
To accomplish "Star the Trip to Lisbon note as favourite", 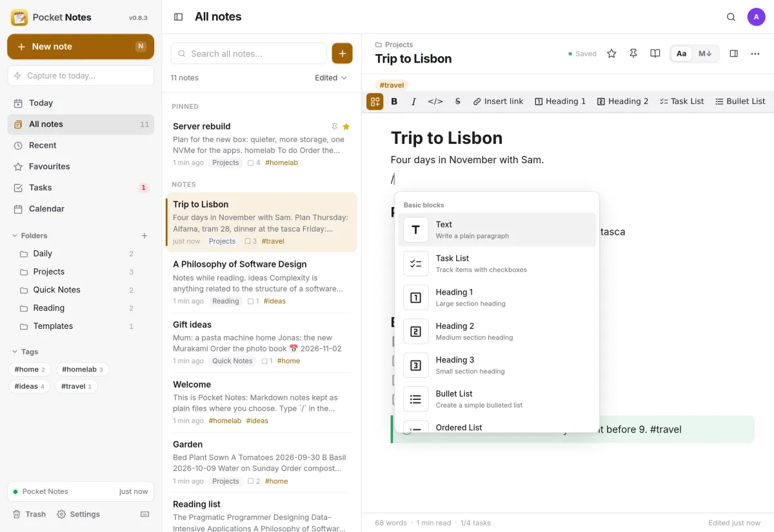I will 611,54.
